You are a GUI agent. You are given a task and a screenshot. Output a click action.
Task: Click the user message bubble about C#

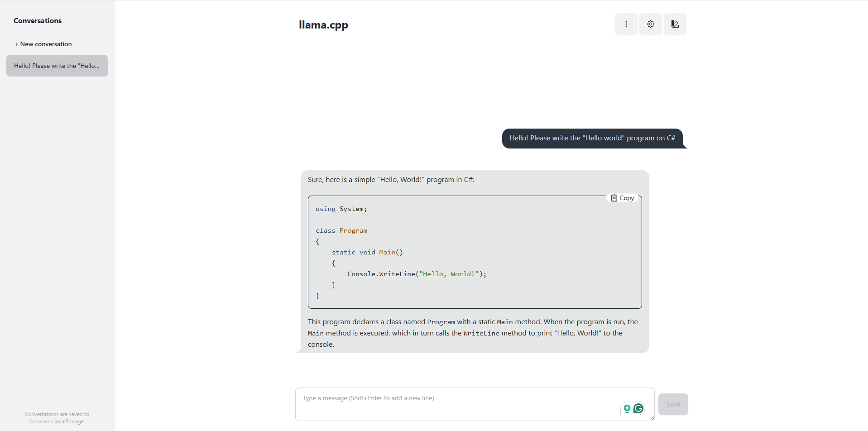592,138
